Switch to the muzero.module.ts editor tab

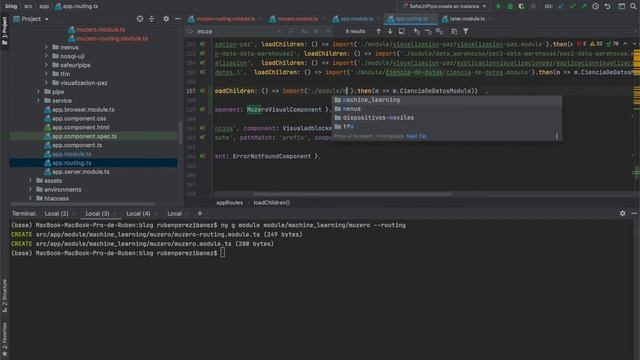[298, 19]
